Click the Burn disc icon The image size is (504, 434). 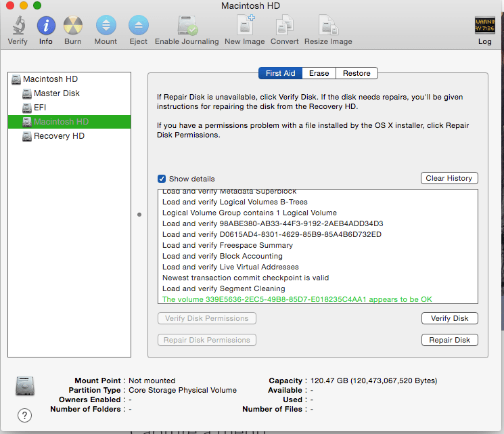click(73, 26)
